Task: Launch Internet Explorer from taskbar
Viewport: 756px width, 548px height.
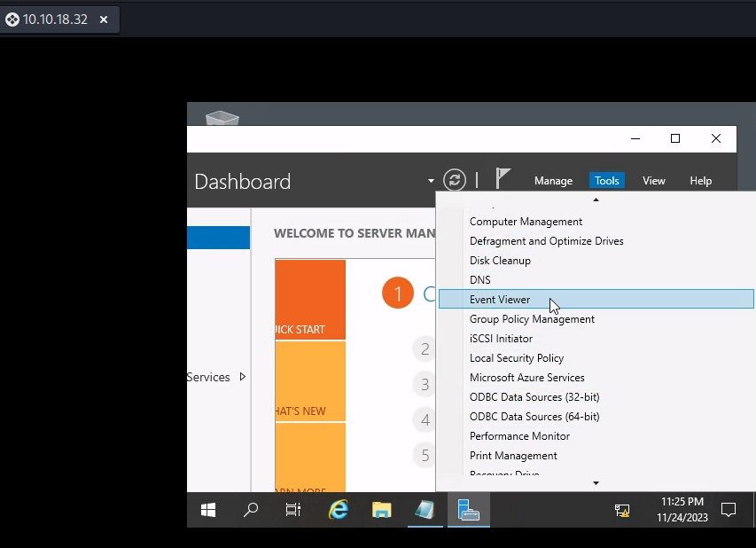Action: (339, 510)
